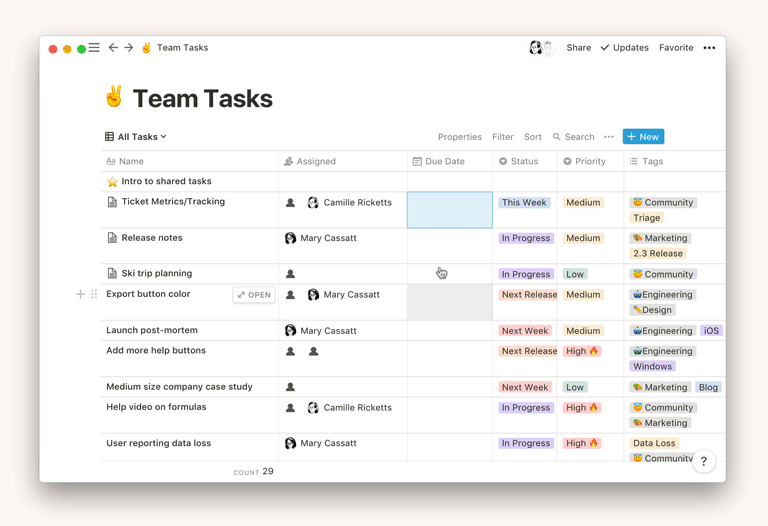Open the three-dot page menu at top right
Screen dimensions: 768x526
pos(709,48)
